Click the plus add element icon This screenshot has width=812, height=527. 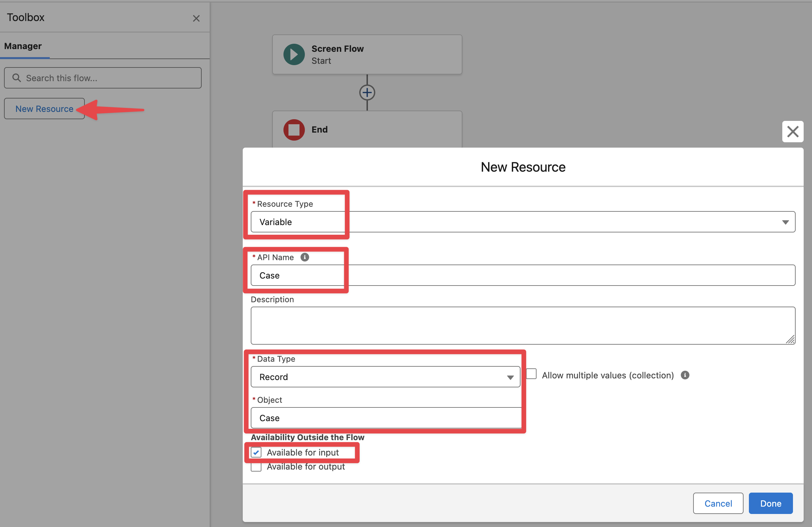[367, 93]
